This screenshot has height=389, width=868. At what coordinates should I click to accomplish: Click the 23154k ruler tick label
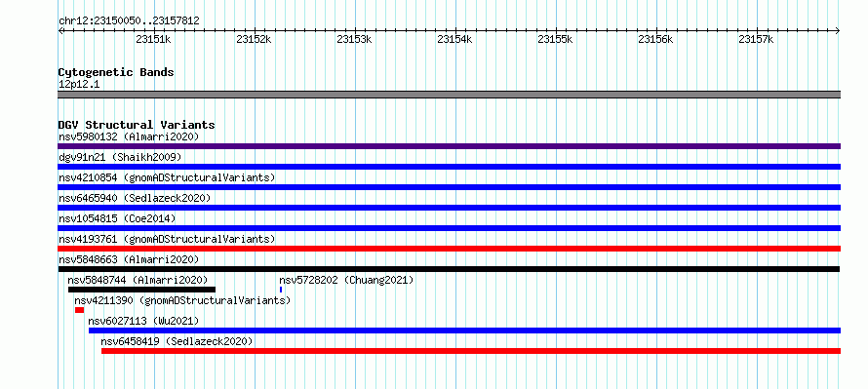[454, 39]
